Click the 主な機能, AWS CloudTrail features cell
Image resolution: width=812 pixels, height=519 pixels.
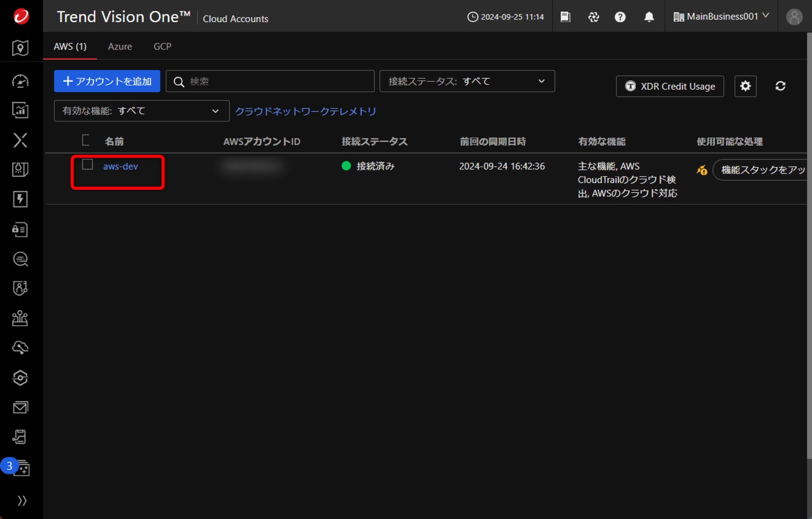[628, 179]
